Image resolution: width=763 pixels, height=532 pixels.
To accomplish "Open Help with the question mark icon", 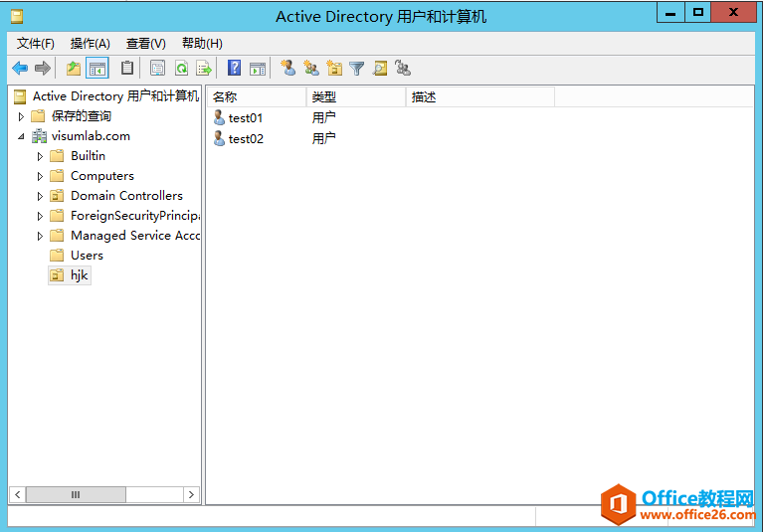I will 234,68.
